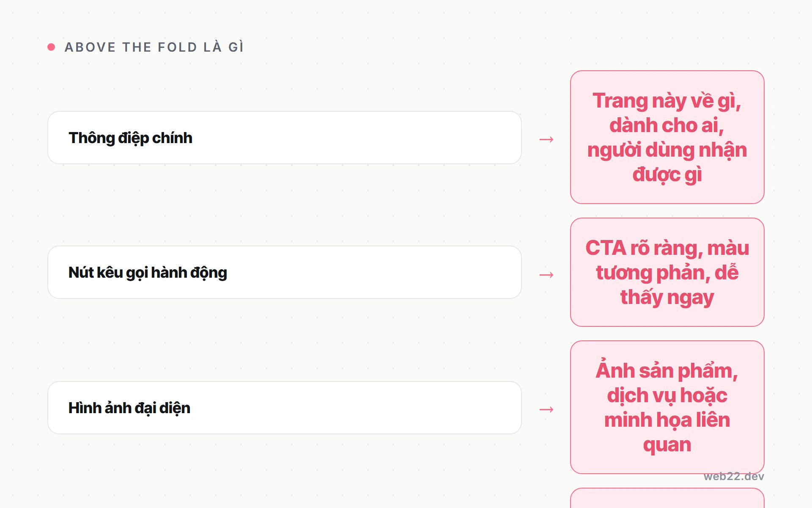
Task: Click the pink card about CTA rõ ràng
Action: 667,272
